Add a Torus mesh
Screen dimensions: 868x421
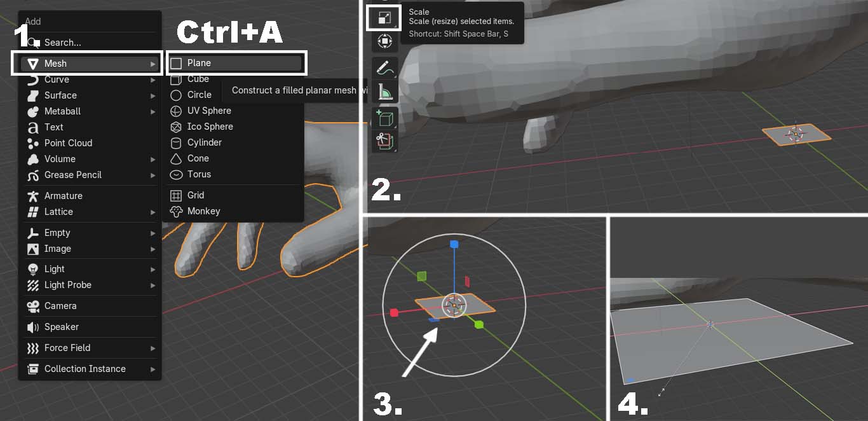tap(199, 174)
